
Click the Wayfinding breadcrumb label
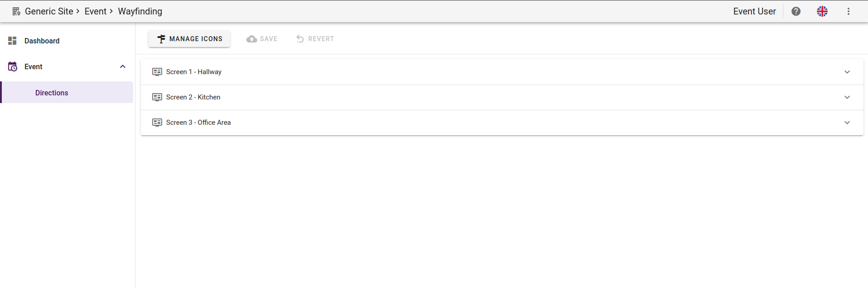139,11
